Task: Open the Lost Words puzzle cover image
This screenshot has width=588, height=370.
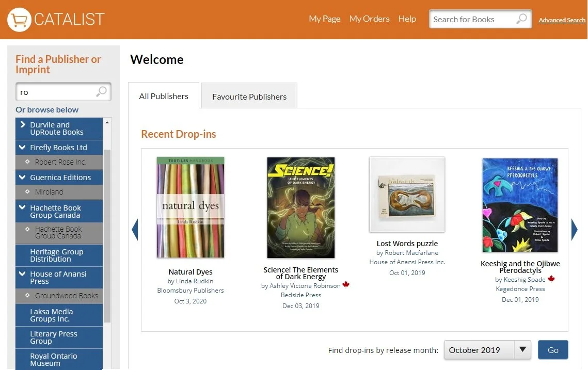Action: [x=407, y=194]
